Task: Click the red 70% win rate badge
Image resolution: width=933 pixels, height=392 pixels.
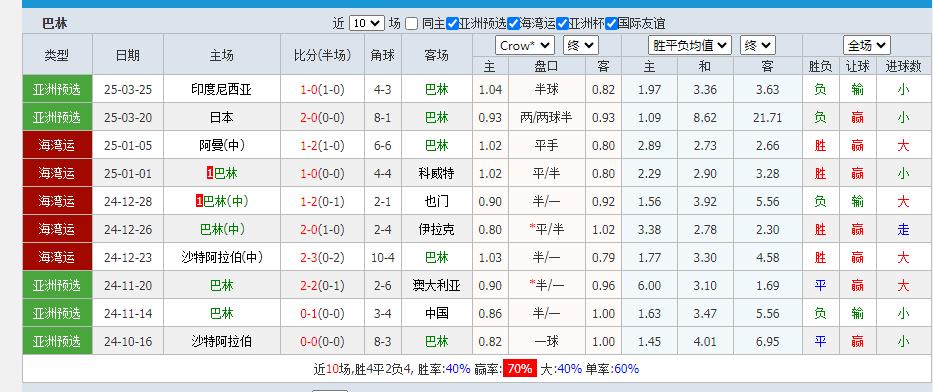Action: tap(519, 369)
